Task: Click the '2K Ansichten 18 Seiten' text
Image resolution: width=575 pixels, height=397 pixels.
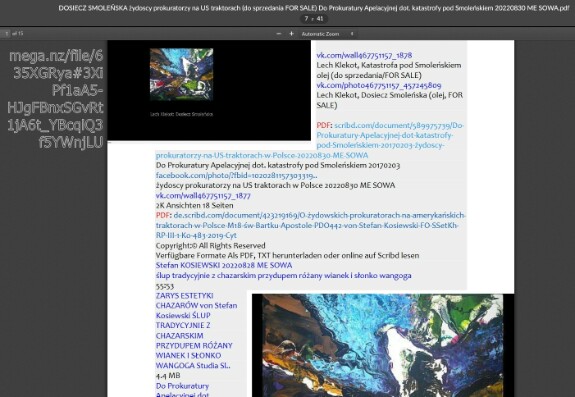Action: [194, 205]
